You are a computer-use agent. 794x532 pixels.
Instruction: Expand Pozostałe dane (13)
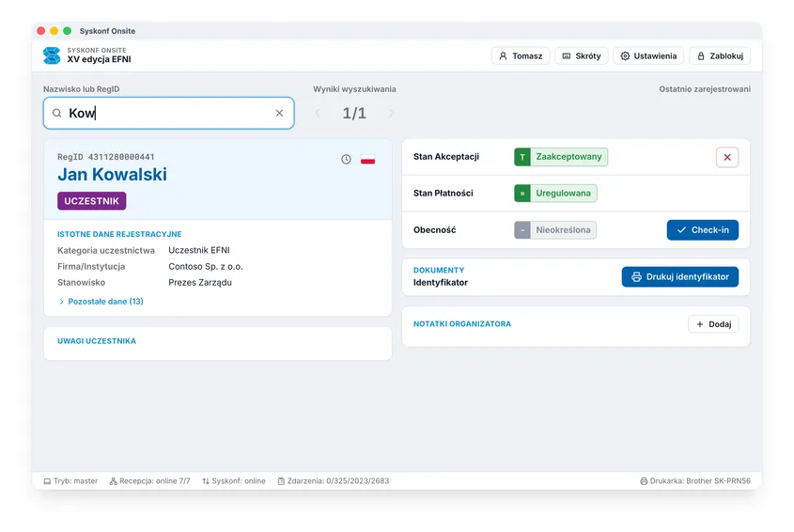pos(101,302)
